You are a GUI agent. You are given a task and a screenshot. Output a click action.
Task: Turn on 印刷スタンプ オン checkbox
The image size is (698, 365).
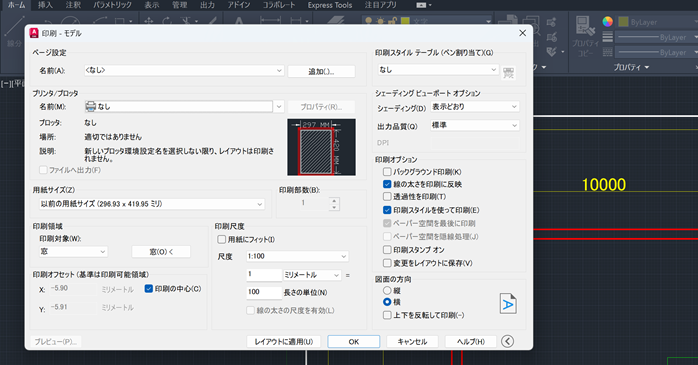pyautogui.click(x=387, y=250)
